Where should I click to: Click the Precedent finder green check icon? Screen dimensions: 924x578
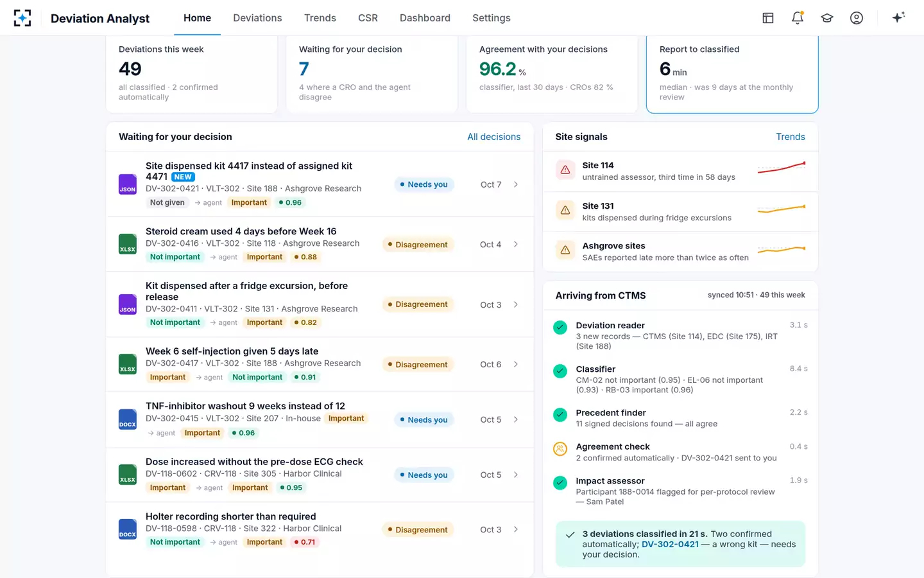click(560, 414)
